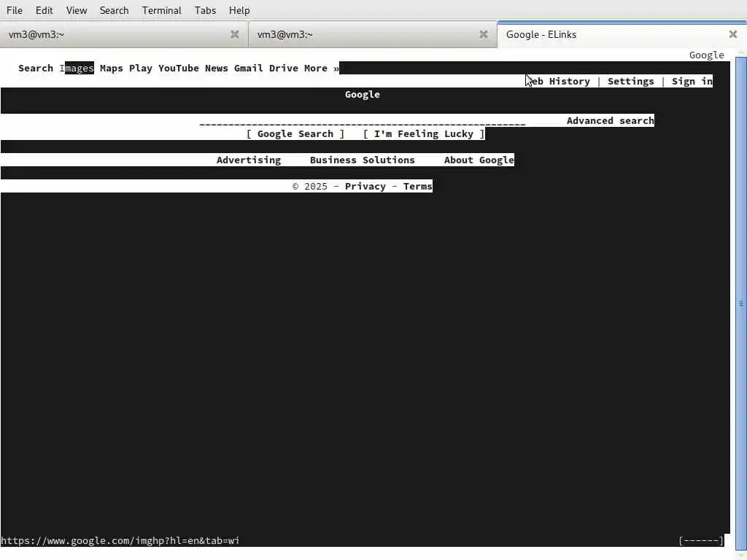This screenshot has height=560, width=747.
Task: Click the Google page title text at top right
Action: coord(706,55)
